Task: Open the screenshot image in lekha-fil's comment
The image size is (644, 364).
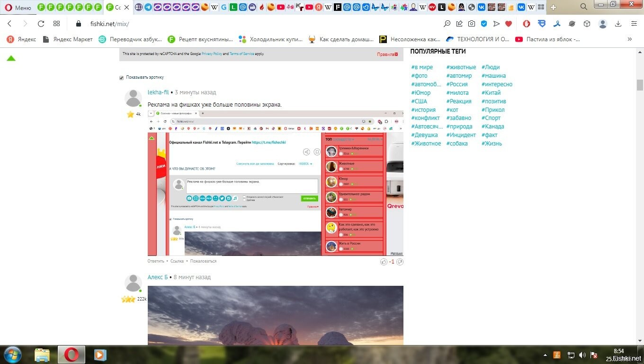Action: [275, 183]
